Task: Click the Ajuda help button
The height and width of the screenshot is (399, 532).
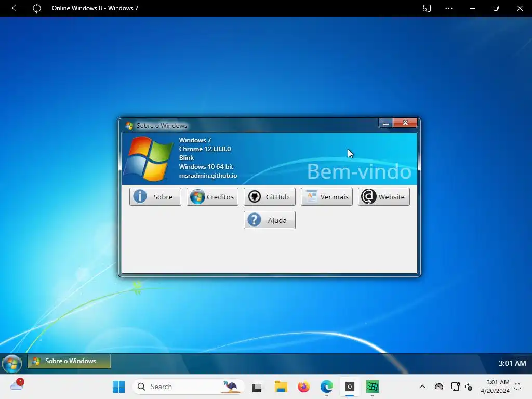Action: point(270,220)
